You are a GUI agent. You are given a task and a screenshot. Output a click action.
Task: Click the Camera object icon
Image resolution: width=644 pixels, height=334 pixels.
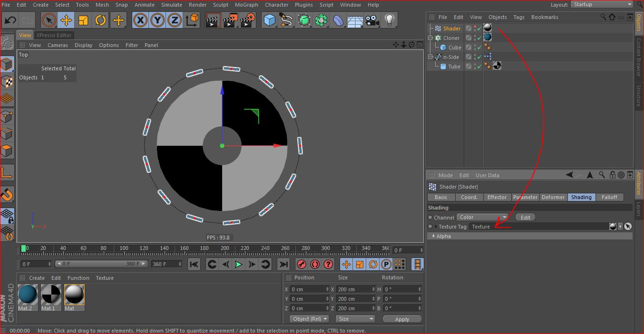tap(372, 20)
